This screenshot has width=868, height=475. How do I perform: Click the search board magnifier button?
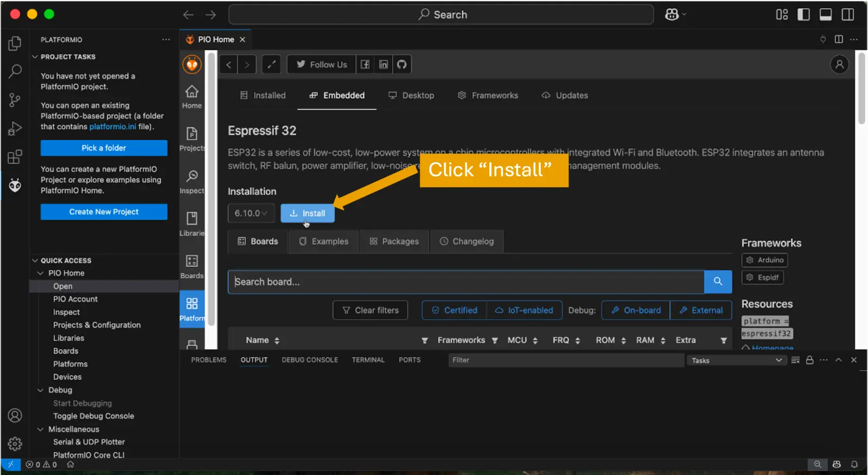tap(718, 281)
